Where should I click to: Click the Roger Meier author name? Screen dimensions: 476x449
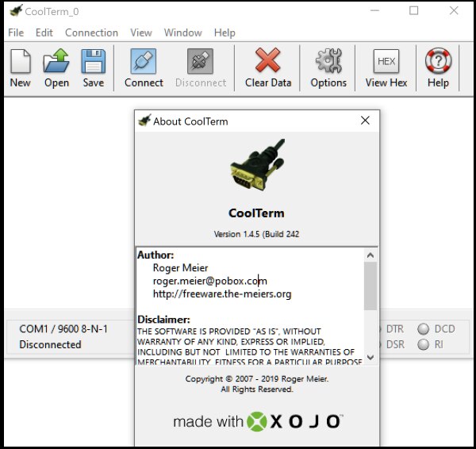tap(180, 268)
